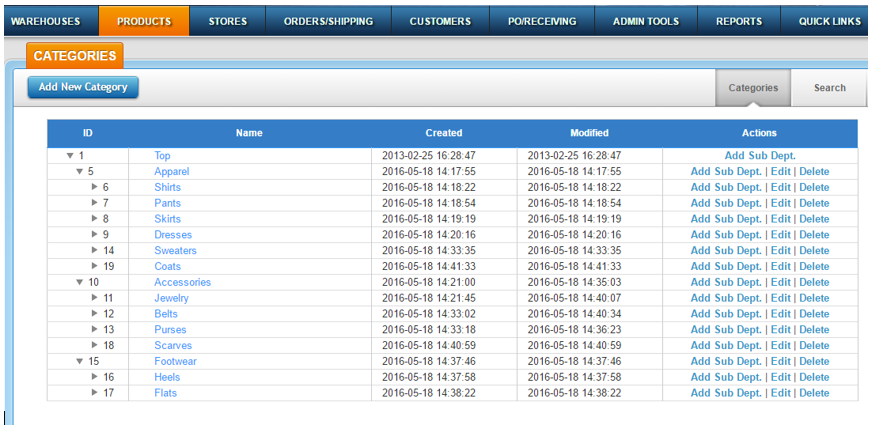875x435 pixels.
Task: Open the Orders/Shipping menu
Action: point(328,21)
